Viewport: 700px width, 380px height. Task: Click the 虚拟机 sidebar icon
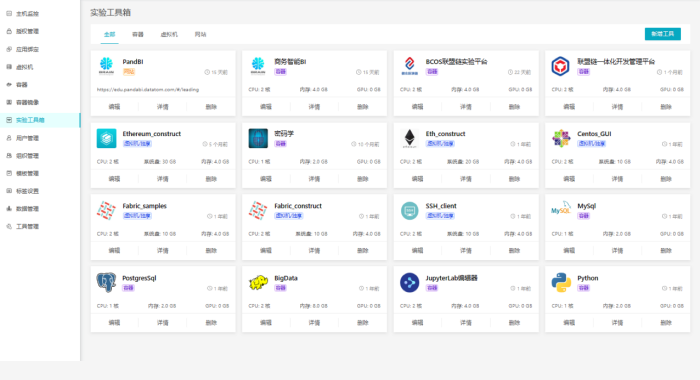[9, 67]
